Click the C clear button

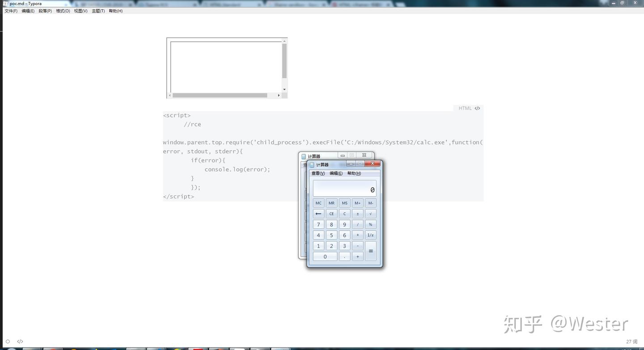344,214
